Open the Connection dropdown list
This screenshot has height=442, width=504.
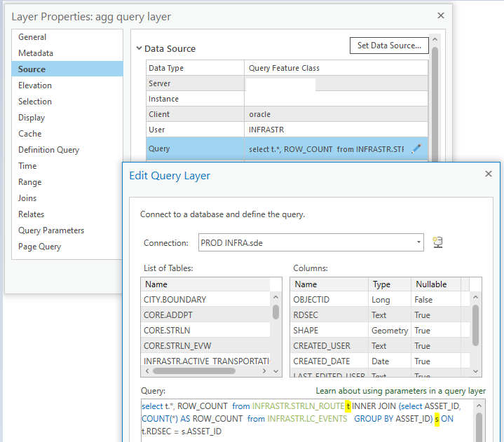point(418,242)
